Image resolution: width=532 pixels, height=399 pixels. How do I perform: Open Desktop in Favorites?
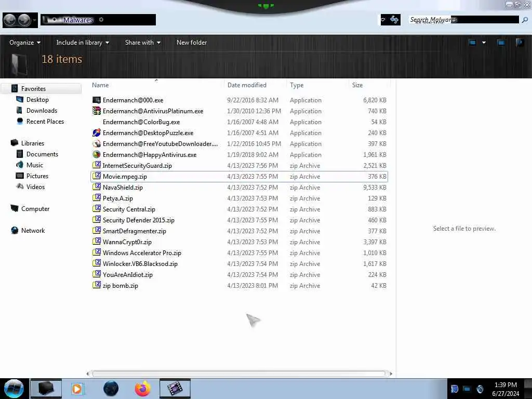point(37,99)
